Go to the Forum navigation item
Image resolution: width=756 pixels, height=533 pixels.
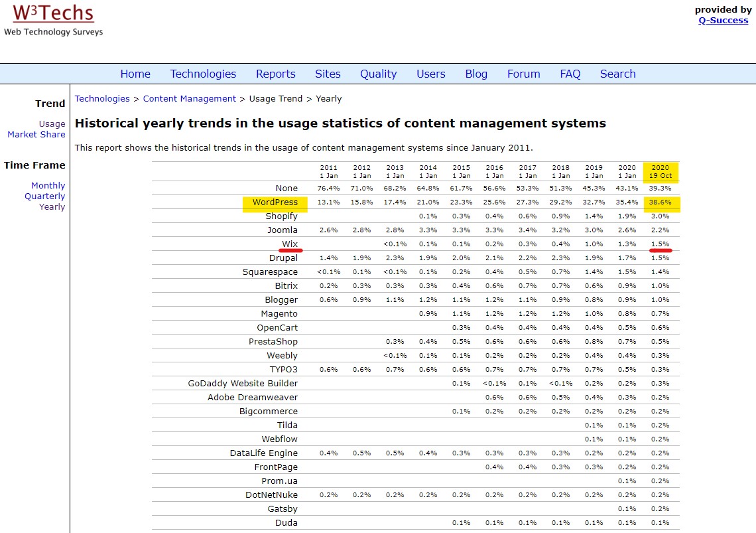click(524, 74)
